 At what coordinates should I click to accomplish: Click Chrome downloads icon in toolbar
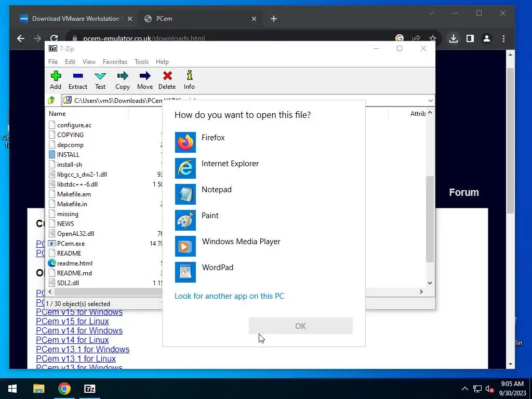[453, 38]
